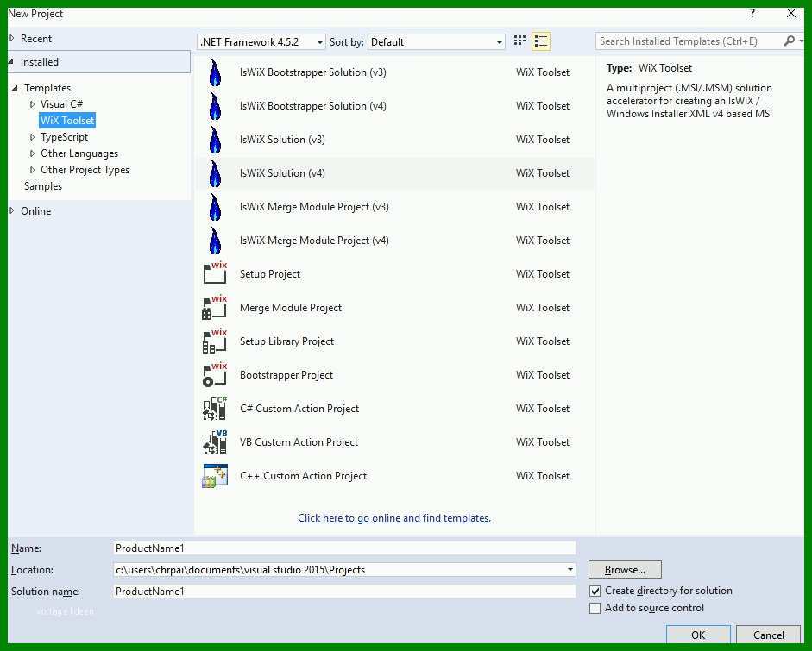
Task: Select the IsWiX Solution (v3) template name
Action: click(282, 139)
